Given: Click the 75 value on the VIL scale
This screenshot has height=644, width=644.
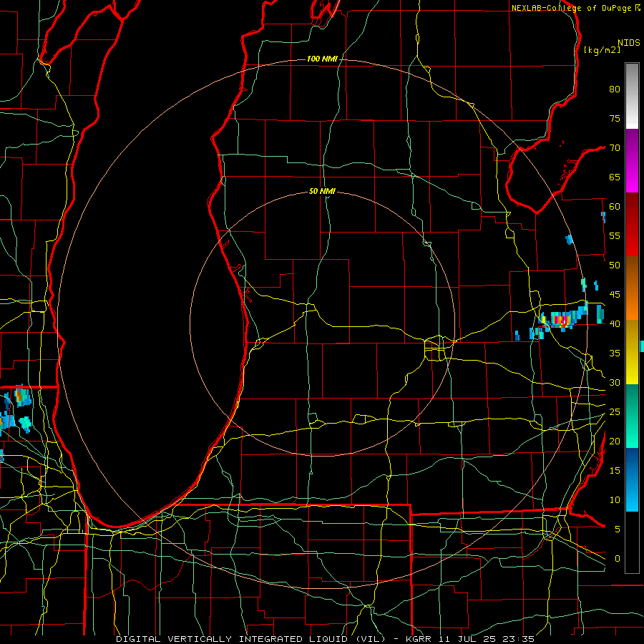Looking at the screenshot, I should (x=615, y=118).
